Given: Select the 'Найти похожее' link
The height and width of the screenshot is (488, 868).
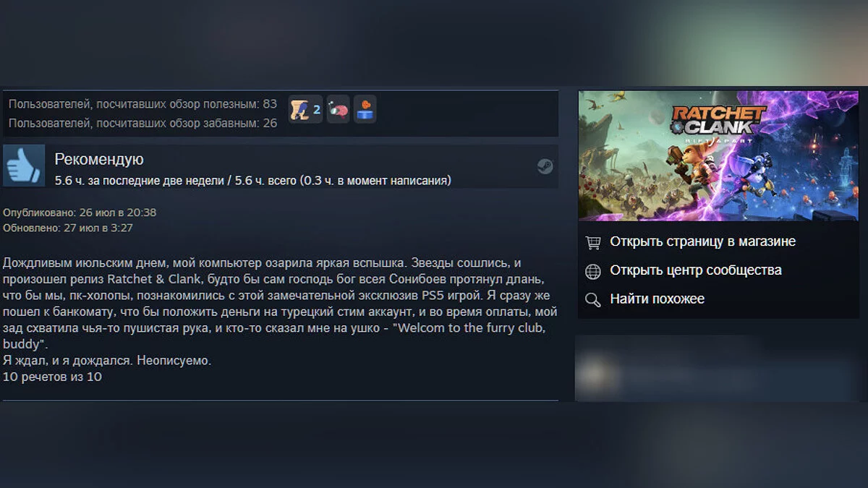Looking at the screenshot, I should pyautogui.click(x=657, y=299).
